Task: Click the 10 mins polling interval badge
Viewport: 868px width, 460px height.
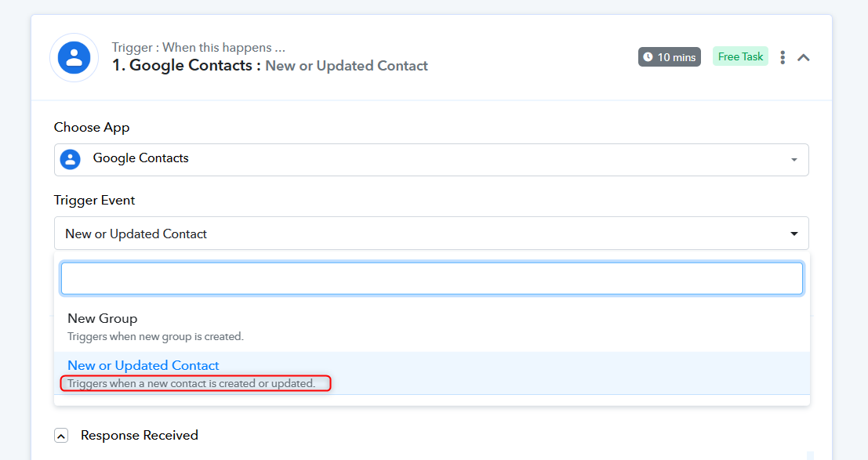Action: [x=670, y=57]
